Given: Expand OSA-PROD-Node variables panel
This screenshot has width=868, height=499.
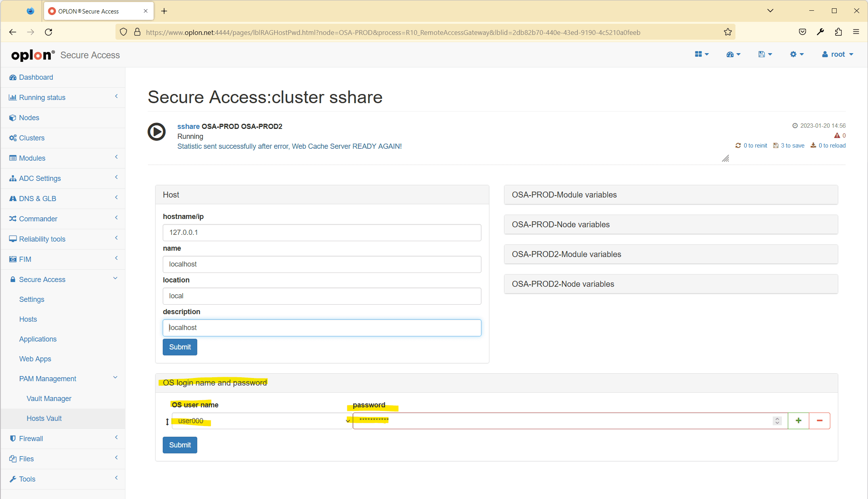Looking at the screenshot, I should tap(671, 225).
